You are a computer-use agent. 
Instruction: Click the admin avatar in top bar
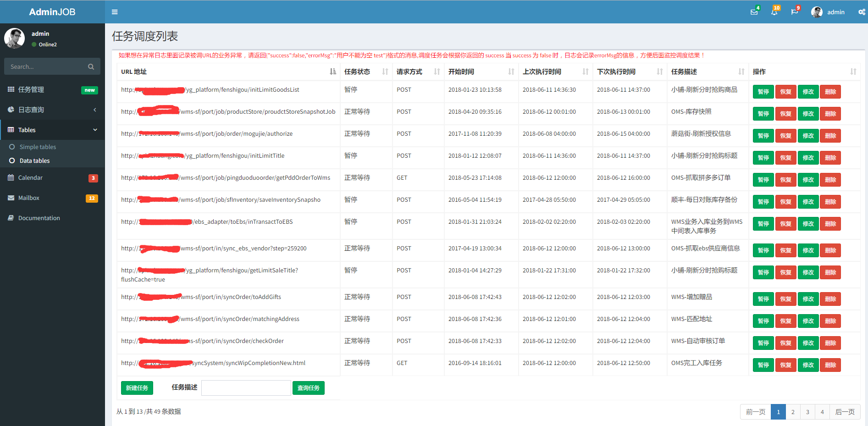pos(817,12)
